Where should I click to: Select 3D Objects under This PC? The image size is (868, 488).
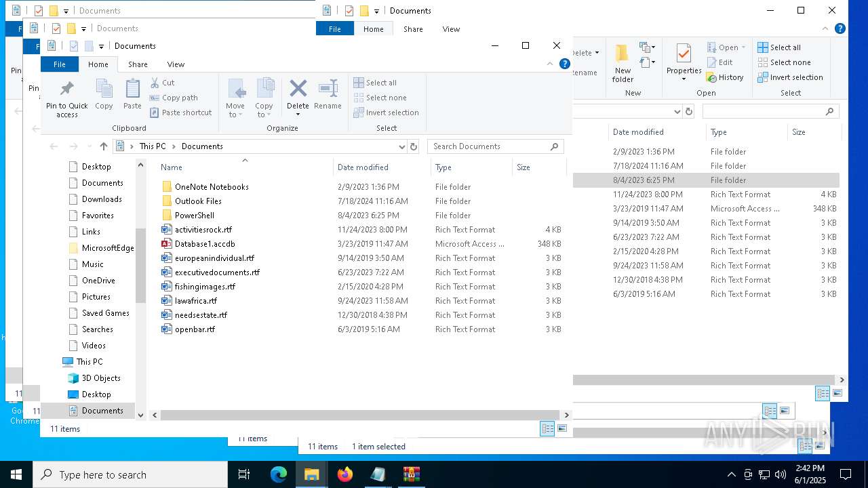pos(101,378)
